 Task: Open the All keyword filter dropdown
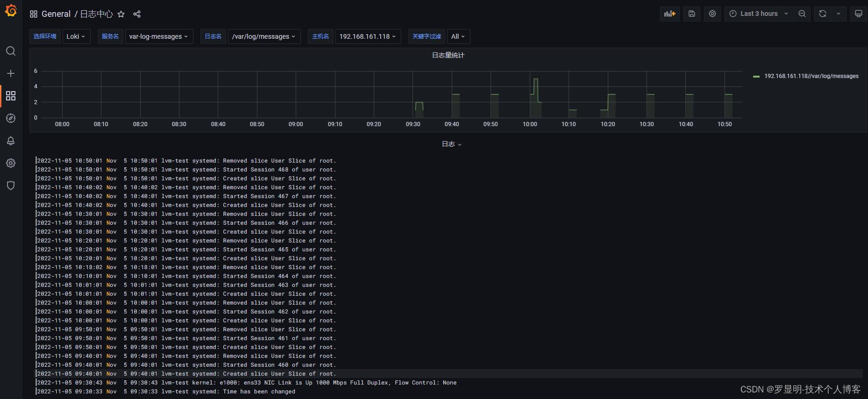pos(458,36)
